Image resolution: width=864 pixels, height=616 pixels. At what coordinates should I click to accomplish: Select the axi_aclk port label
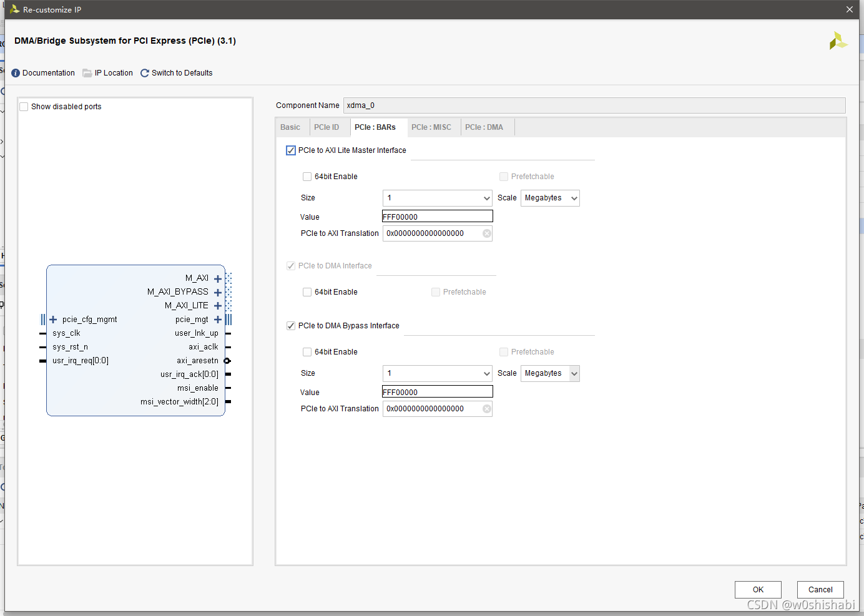tap(204, 347)
